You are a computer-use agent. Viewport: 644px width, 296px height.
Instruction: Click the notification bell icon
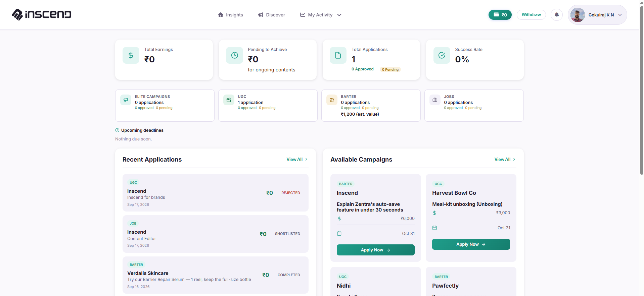point(557,15)
